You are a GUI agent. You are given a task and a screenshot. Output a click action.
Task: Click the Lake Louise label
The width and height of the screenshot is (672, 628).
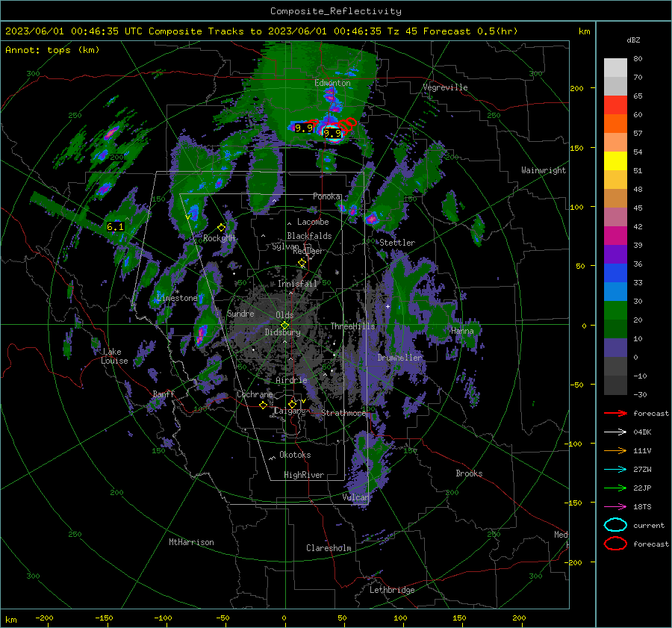pyautogui.click(x=114, y=356)
